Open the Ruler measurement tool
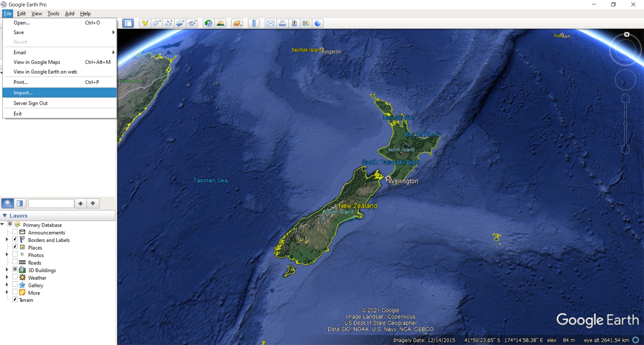Image resolution: width=644 pixels, height=345 pixels. 254,23
